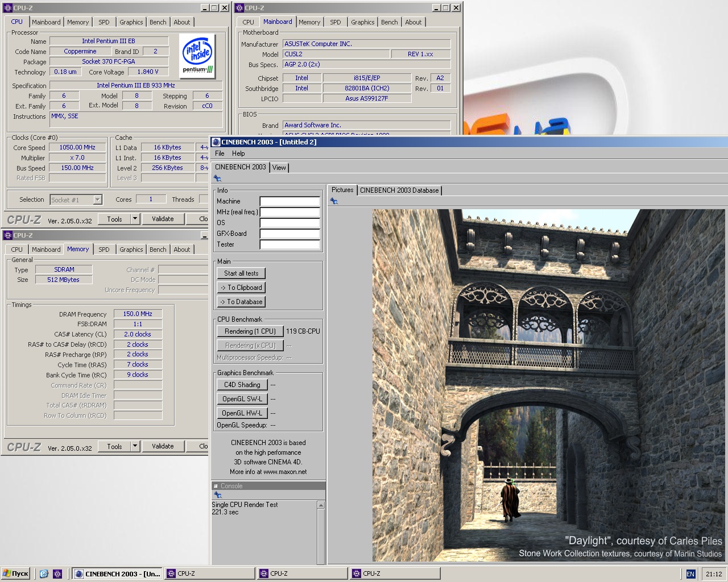Viewport: 728px width, 582px height.
Task: Select the '512 MBytes' memory size value
Action: (64, 280)
